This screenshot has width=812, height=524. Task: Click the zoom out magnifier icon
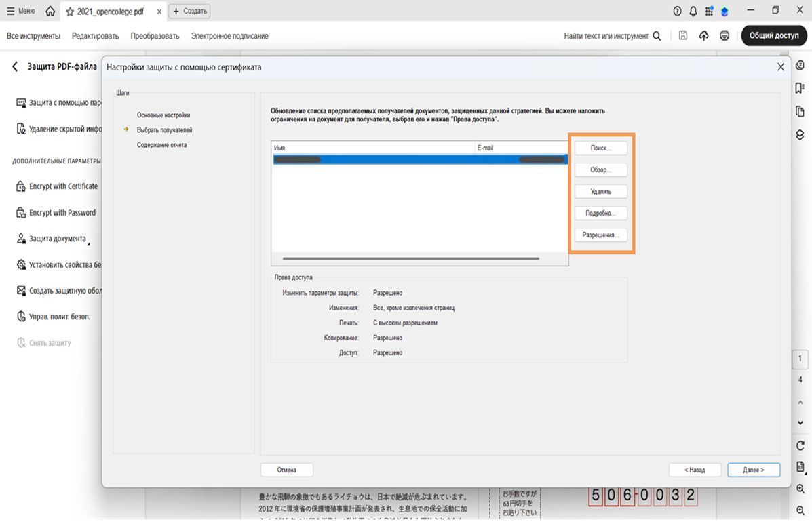(x=800, y=510)
